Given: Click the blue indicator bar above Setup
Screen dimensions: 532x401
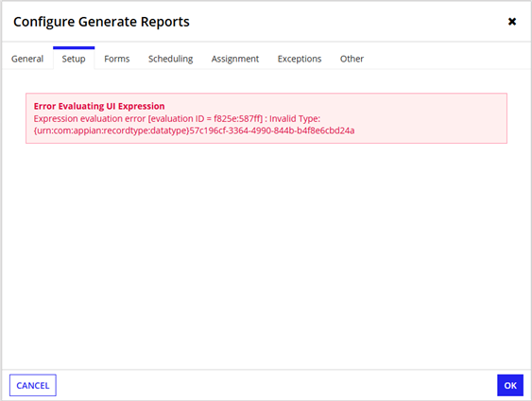Looking at the screenshot, I should [x=74, y=48].
